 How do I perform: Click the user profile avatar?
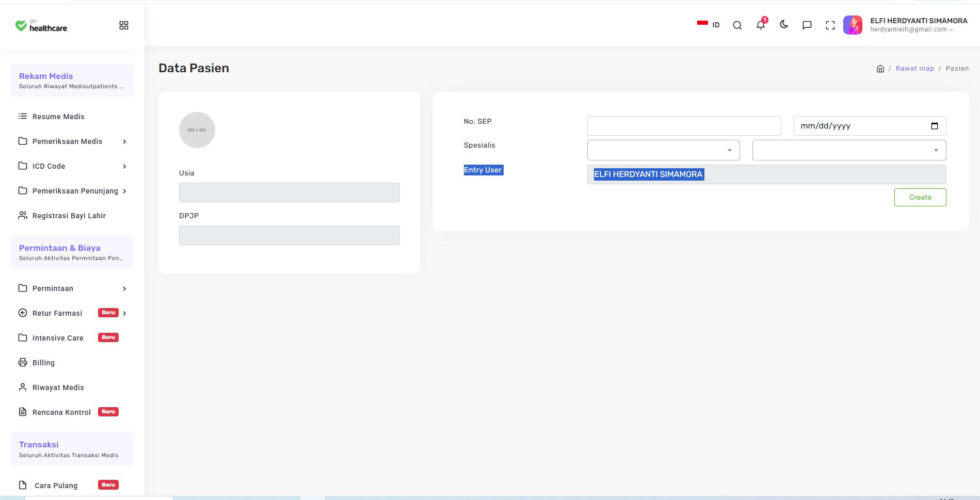pos(853,25)
